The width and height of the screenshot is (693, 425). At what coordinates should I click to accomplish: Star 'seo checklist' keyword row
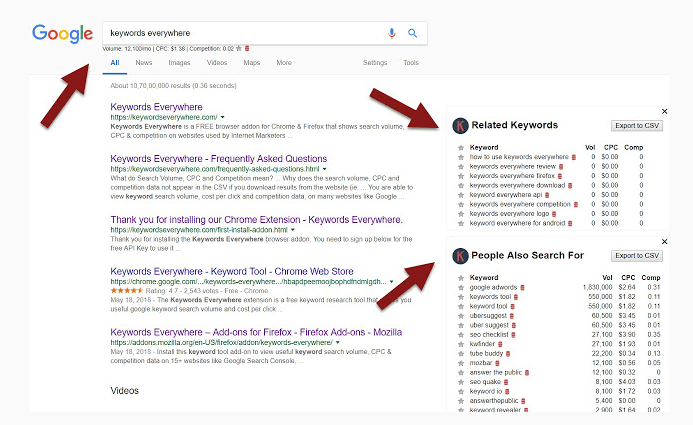pyautogui.click(x=461, y=335)
